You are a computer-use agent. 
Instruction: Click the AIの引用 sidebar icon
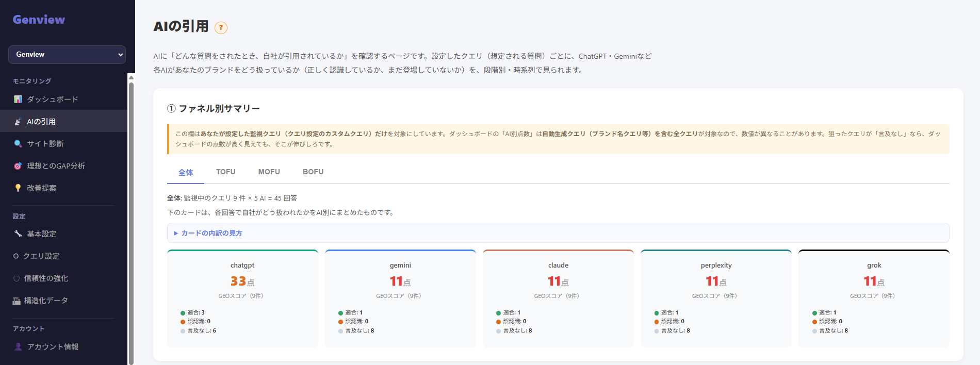click(18, 122)
